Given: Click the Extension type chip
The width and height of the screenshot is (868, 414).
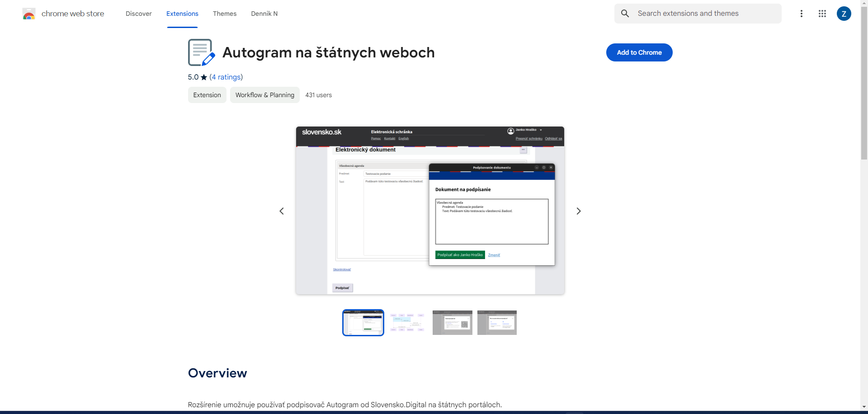Looking at the screenshot, I should coord(207,95).
